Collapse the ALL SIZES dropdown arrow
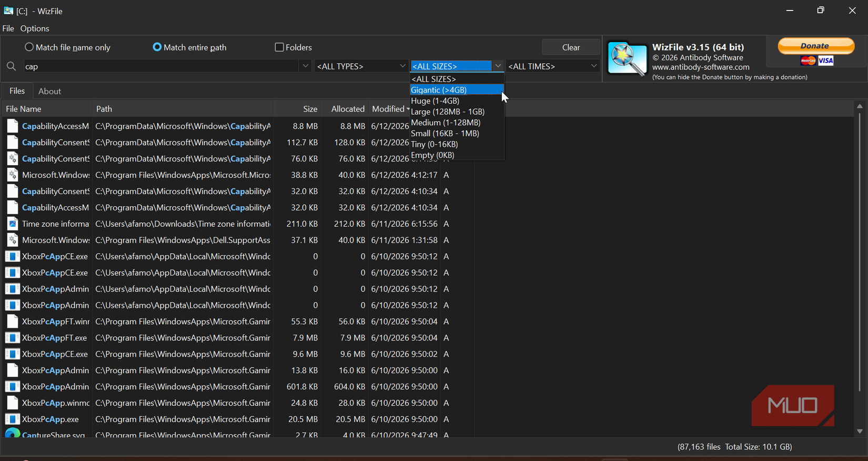 (x=498, y=66)
